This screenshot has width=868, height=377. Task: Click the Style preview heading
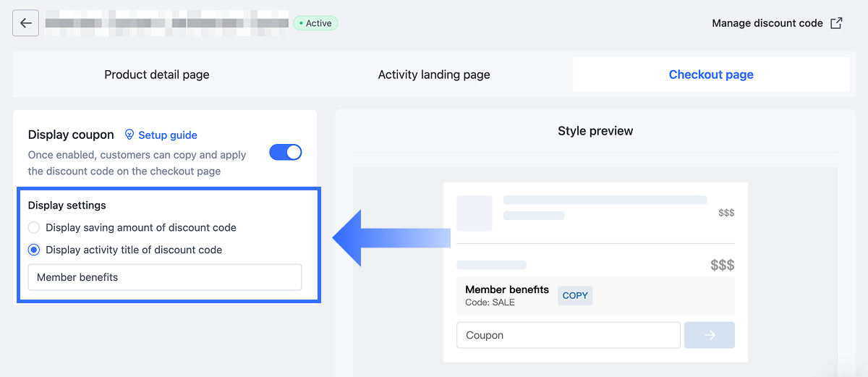click(x=595, y=131)
